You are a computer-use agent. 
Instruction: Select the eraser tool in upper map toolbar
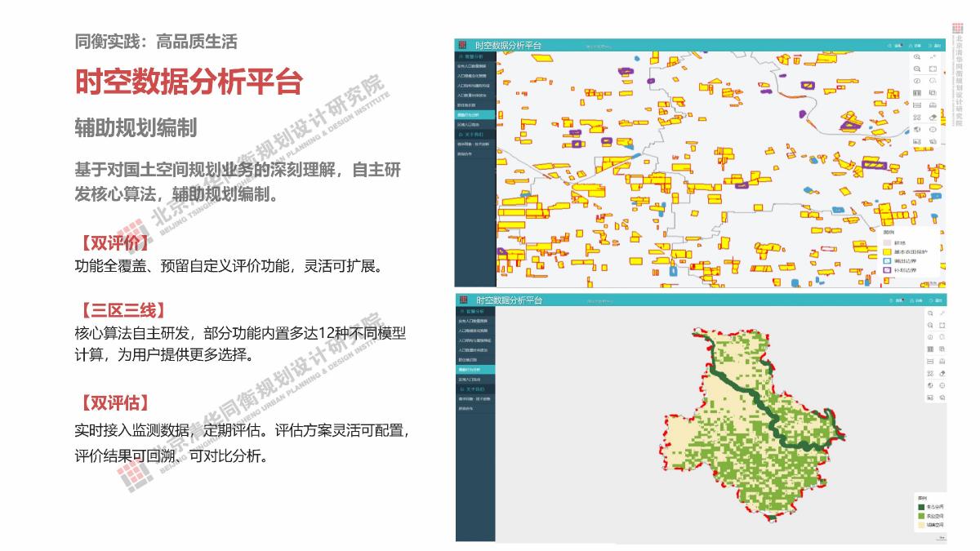coord(933,118)
